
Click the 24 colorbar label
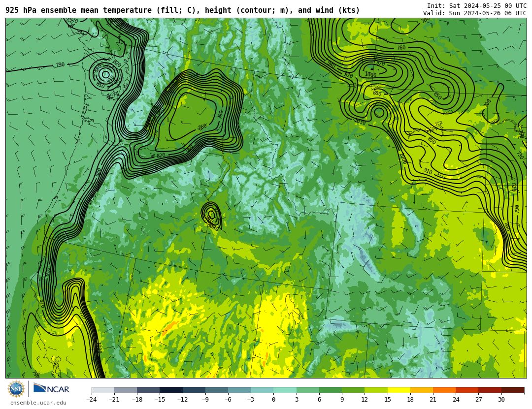pyautogui.click(x=456, y=400)
